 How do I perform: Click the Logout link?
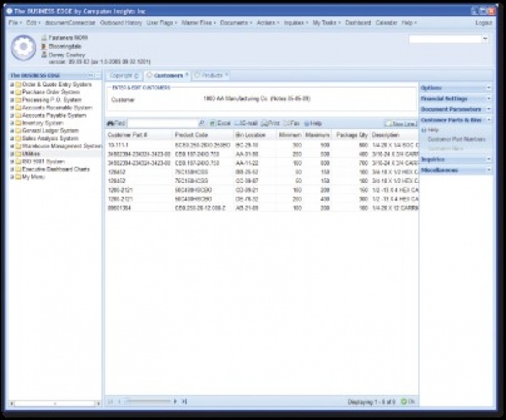click(484, 23)
